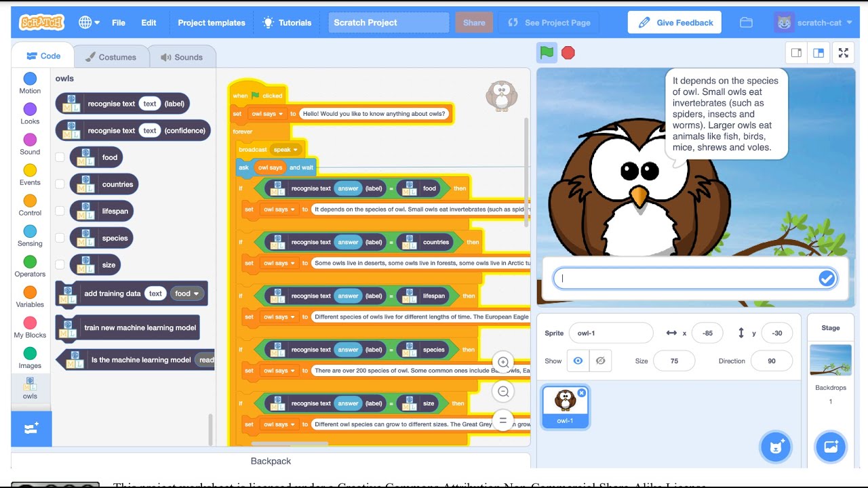Image resolution: width=868 pixels, height=488 pixels.
Task: Open the My Blocks category
Action: (30, 327)
